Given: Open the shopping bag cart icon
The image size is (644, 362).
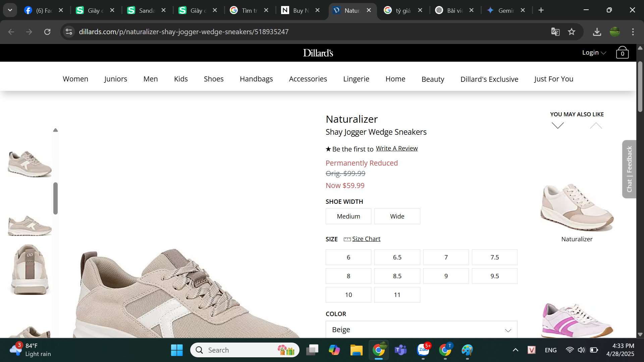Looking at the screenshot, I should [x=622, y=53].
